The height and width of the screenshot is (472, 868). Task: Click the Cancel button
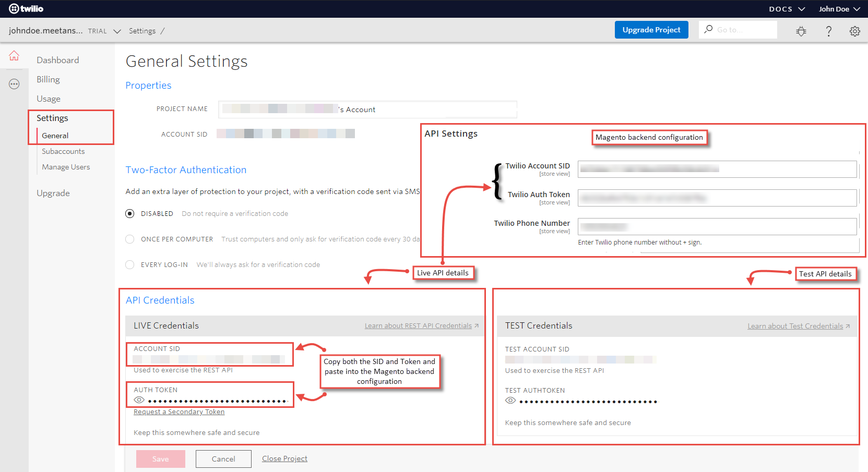(x=223, y=459)
